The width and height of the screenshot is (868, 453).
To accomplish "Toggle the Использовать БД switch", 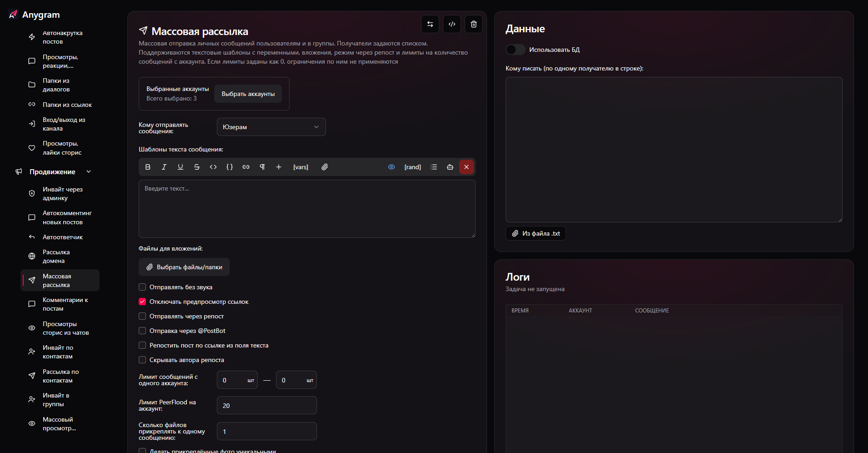I will 515,50.
